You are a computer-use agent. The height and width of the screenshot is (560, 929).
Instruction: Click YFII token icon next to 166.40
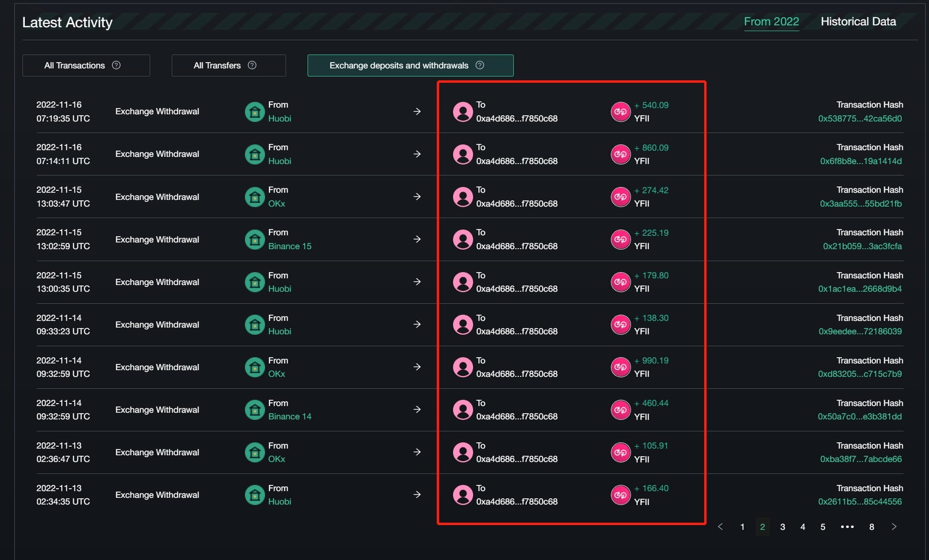620,495
